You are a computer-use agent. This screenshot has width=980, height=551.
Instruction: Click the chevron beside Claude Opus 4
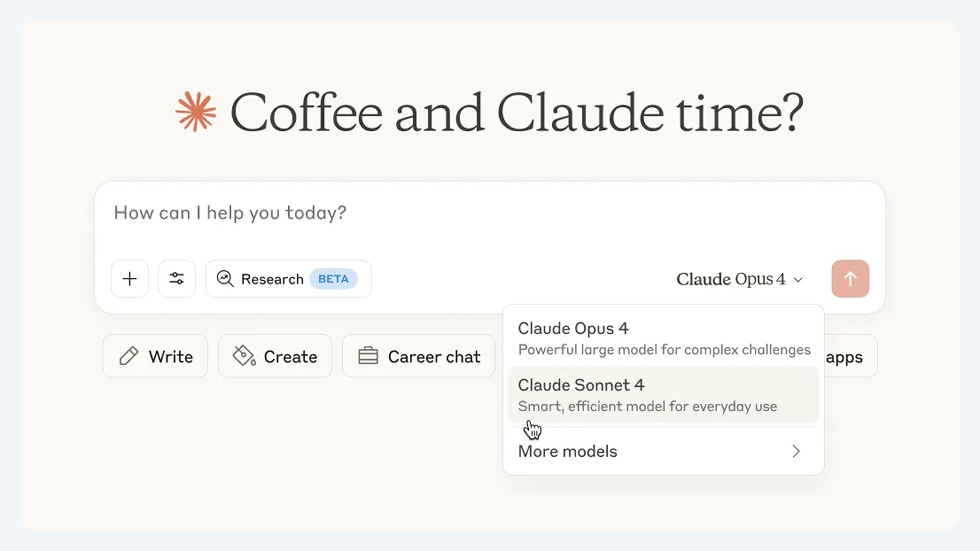[x=798, y=280]
